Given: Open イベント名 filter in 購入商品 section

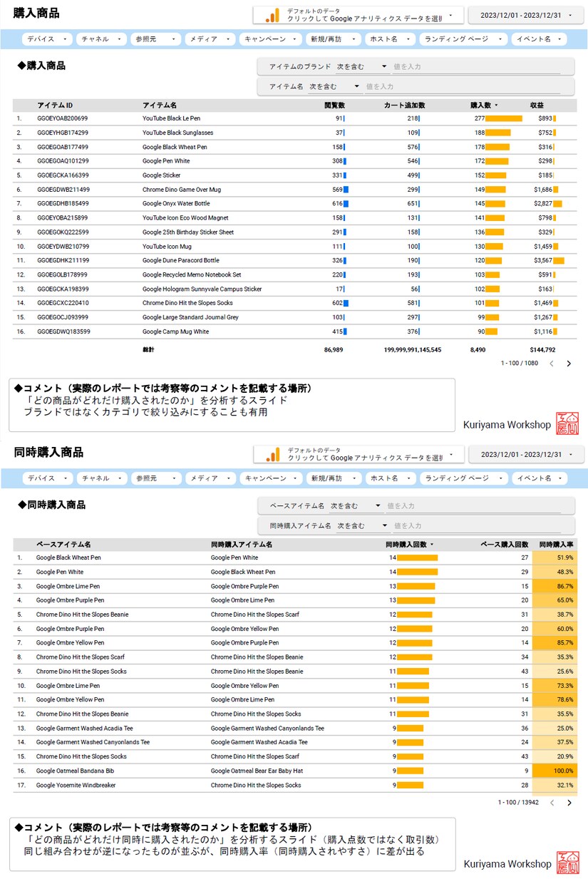Looking at the screenshot, I should 539,39.
